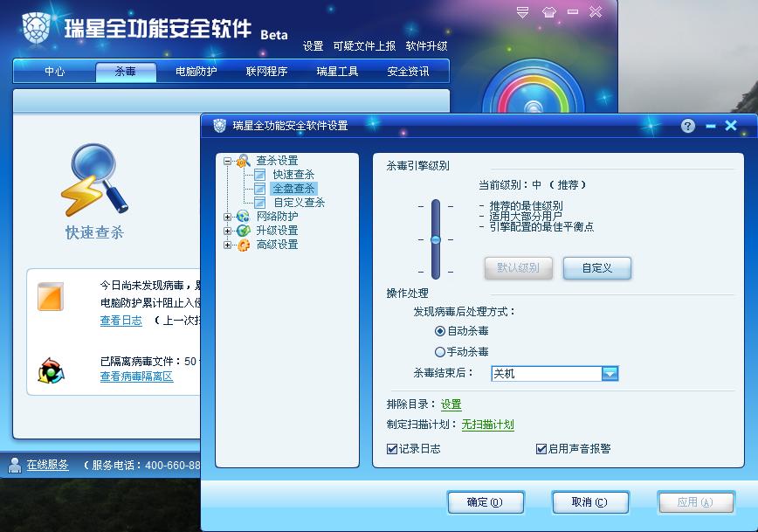Open the 查看病毒隔离区 link
The width and height of the screenshot is (758, 532).
tap(136, 377)
